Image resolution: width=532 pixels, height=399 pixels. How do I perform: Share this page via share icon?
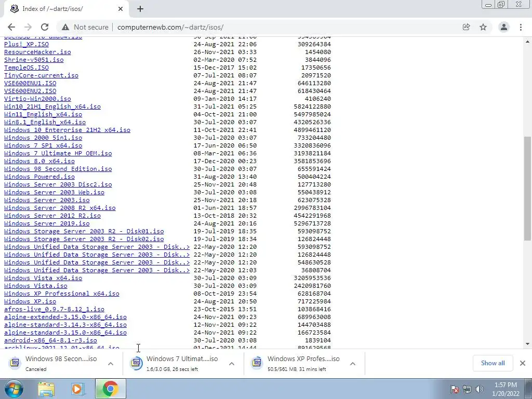[466, 27]
